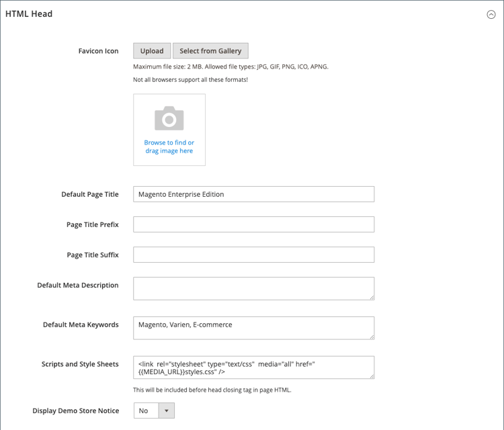The width and height of the screenshot is (504, 430).
Task: Click the Upload favicon button
Action: click(152, 51)
